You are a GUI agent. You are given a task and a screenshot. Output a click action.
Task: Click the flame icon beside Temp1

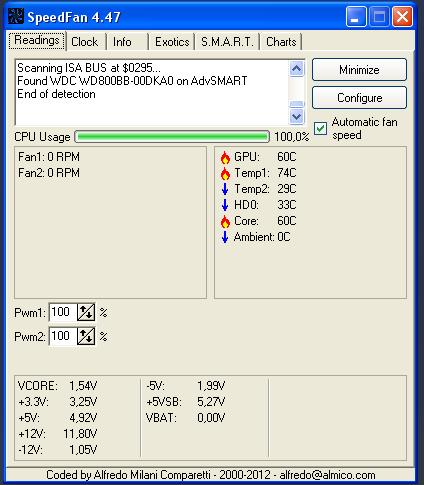pos(225,173)
